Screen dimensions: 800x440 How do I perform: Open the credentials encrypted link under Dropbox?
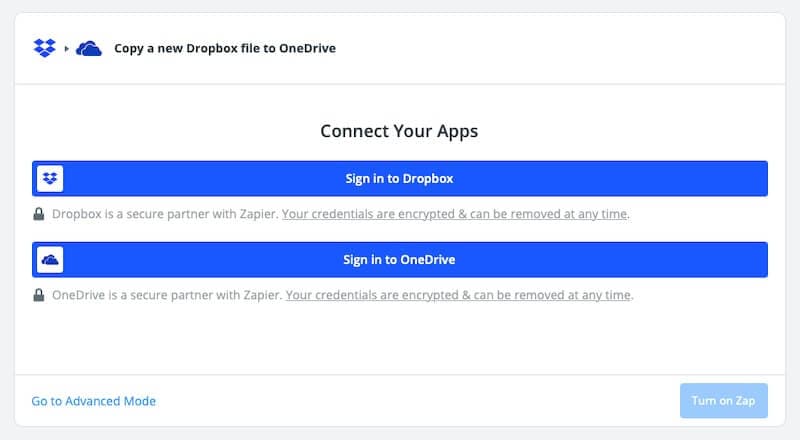(x=455, y=214)
